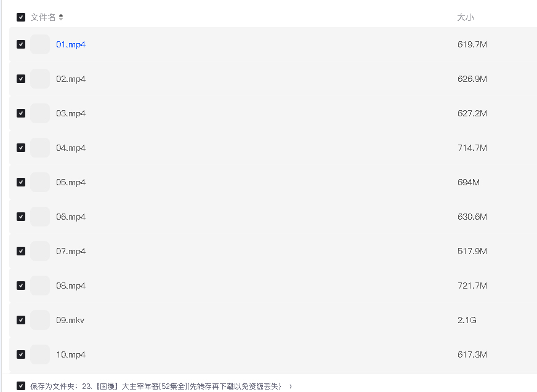This screenshot has width=537, height=392.
Task: Click the 03.mp4 file name
Action: (x=71, y=113)
